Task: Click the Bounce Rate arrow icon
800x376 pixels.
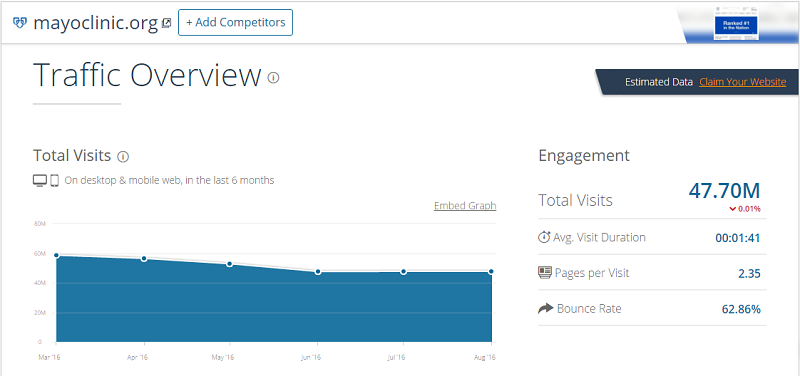Action: point(545,308)
